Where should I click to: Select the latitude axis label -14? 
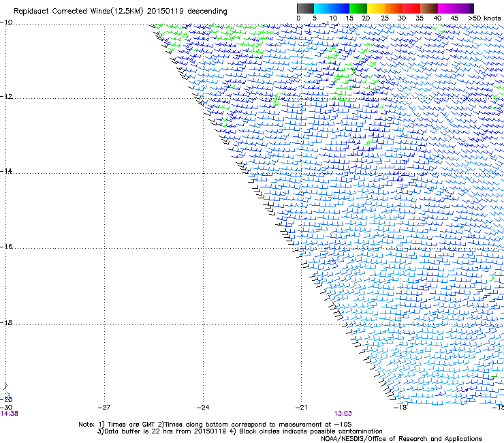tap(6, 171)
